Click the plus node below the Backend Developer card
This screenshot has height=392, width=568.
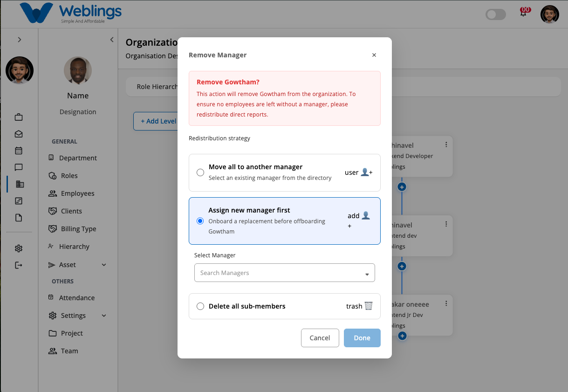pyautogui.click(x=402, y=187)
